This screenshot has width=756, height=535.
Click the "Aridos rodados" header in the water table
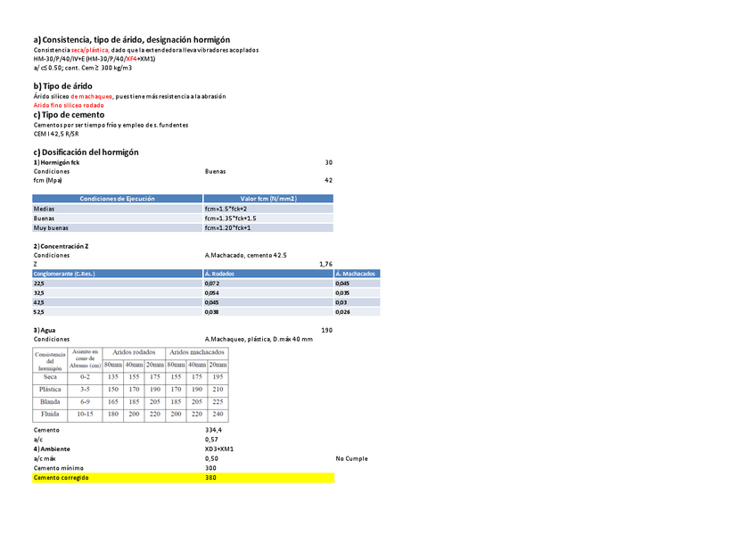[x=134, y=352]
